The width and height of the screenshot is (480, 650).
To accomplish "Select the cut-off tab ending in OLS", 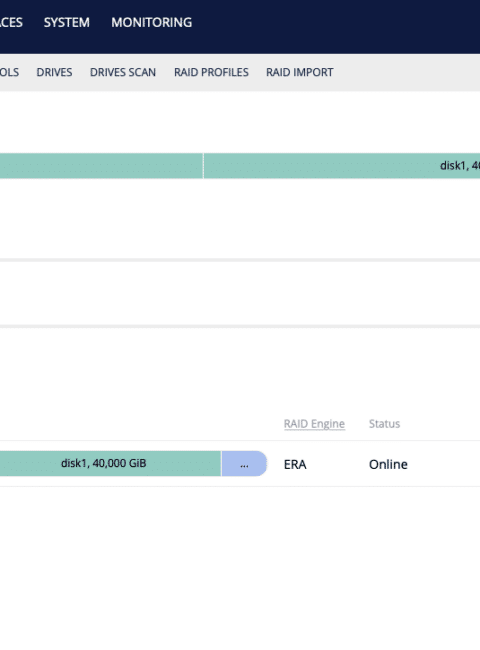I will (x=9, y=72).
